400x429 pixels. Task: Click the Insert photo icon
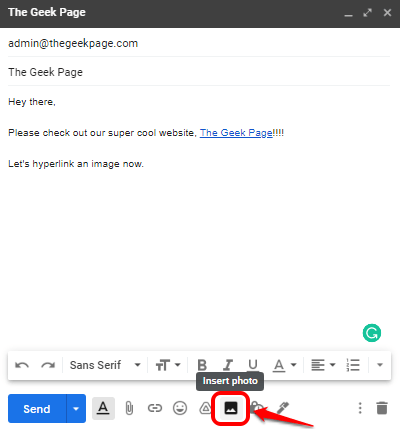pos(231,408)
